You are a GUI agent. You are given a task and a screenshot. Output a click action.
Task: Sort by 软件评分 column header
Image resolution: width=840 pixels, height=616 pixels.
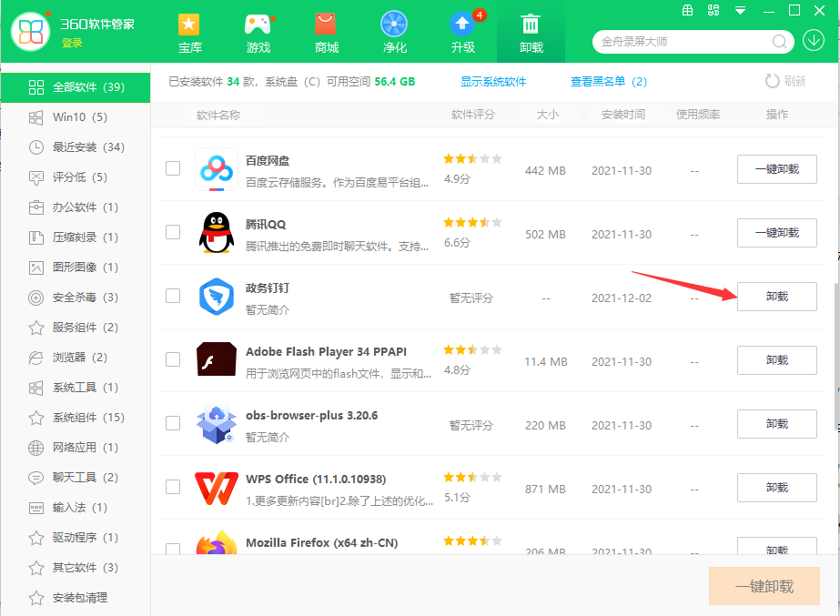[473, 115]
